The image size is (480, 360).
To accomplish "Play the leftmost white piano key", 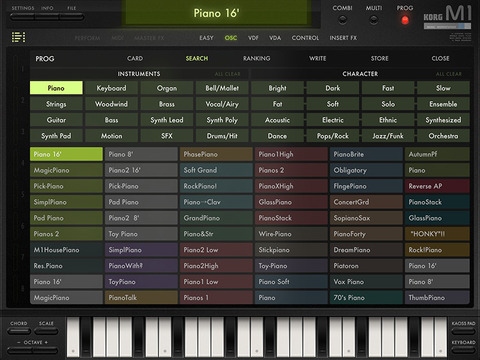I will tap(73, 337).
